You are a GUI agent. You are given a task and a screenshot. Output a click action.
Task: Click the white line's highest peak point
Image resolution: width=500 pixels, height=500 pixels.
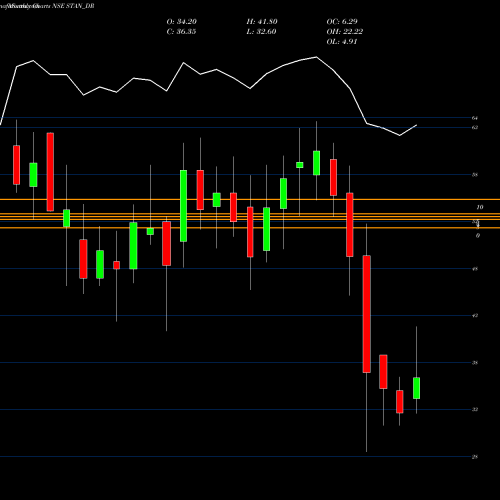coord(316,57)
